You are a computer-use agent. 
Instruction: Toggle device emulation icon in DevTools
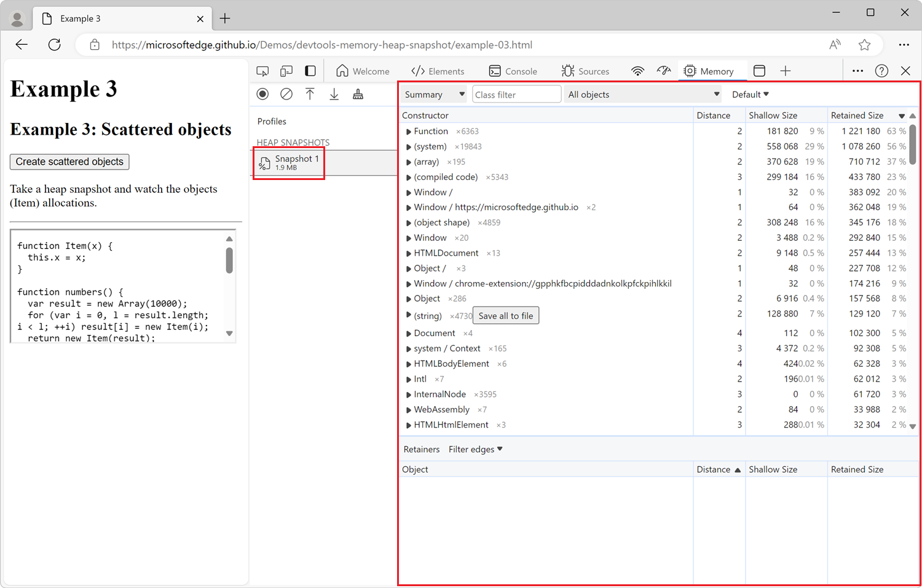pos(286,71)
